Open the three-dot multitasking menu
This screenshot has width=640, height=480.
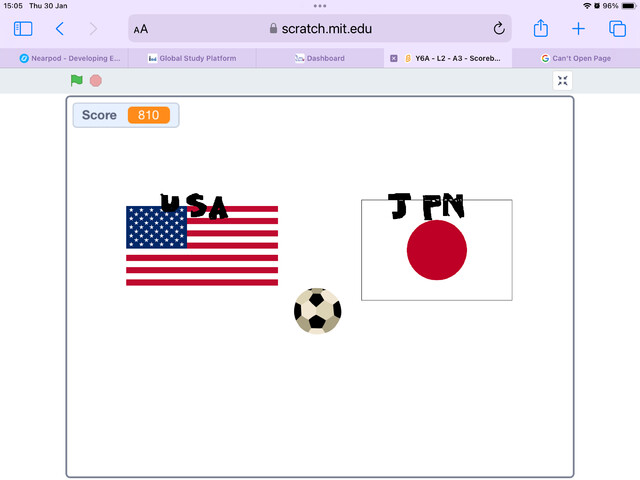320,6
